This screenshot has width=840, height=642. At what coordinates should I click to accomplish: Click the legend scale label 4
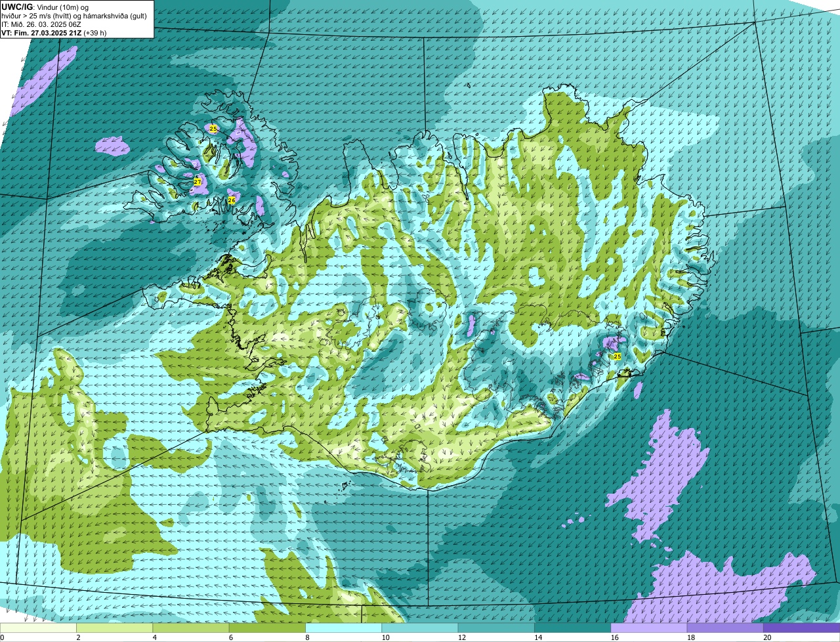154,637
